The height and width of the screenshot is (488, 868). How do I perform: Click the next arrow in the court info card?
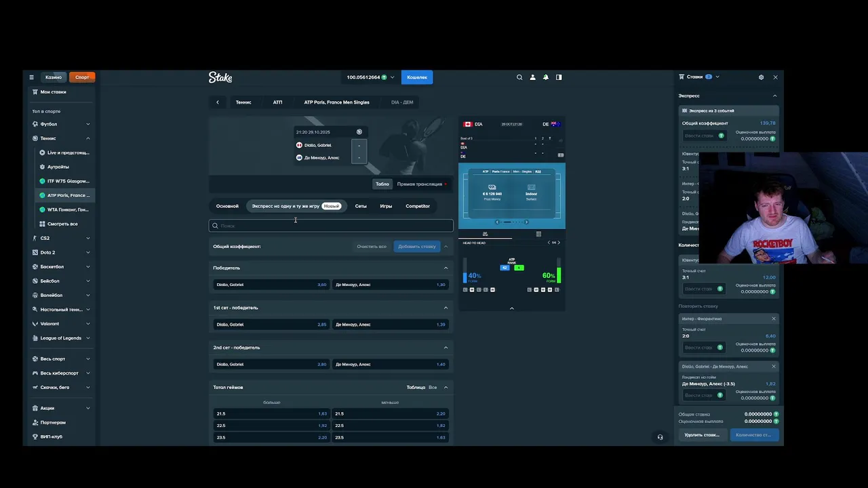point(526,222)
